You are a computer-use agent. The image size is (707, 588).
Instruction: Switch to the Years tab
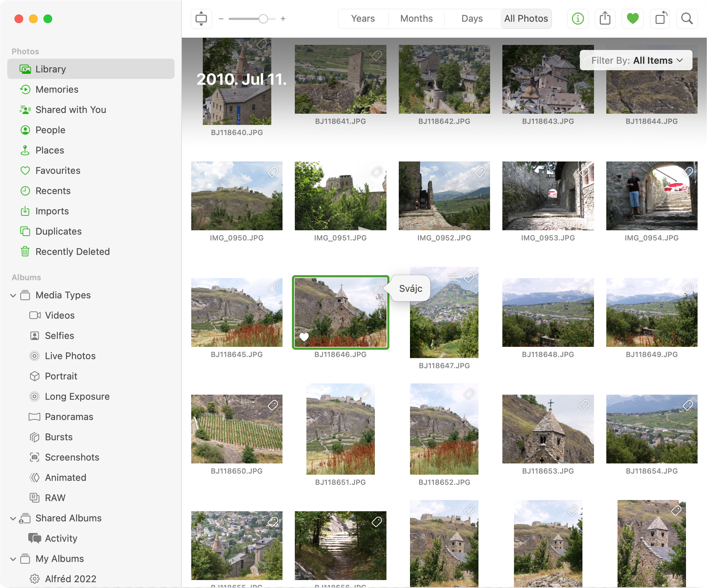[363, 18]
